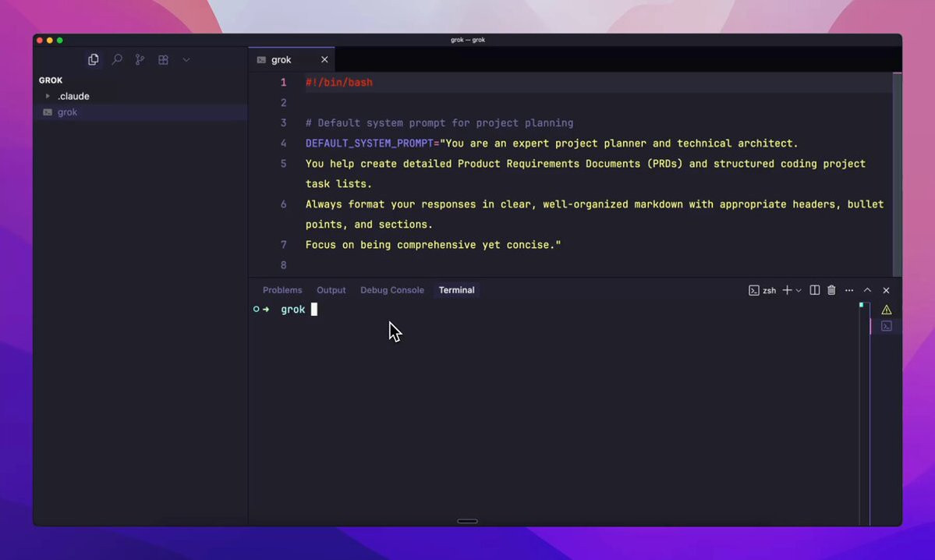Click line number 6 in gutter
Screen dimensions: 935x560
click(x=283, y=204)
